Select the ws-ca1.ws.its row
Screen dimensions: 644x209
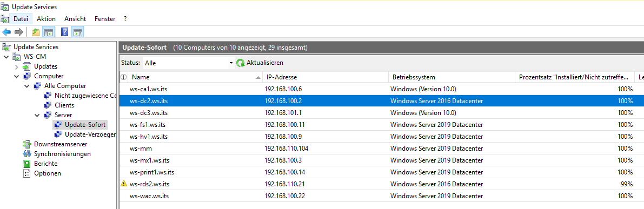click(382, 89)
